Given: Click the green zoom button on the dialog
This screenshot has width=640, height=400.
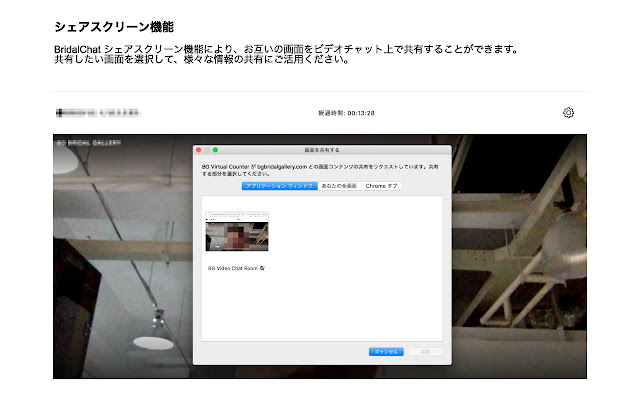Looking at the screenshot, I should tap(215, 150).
